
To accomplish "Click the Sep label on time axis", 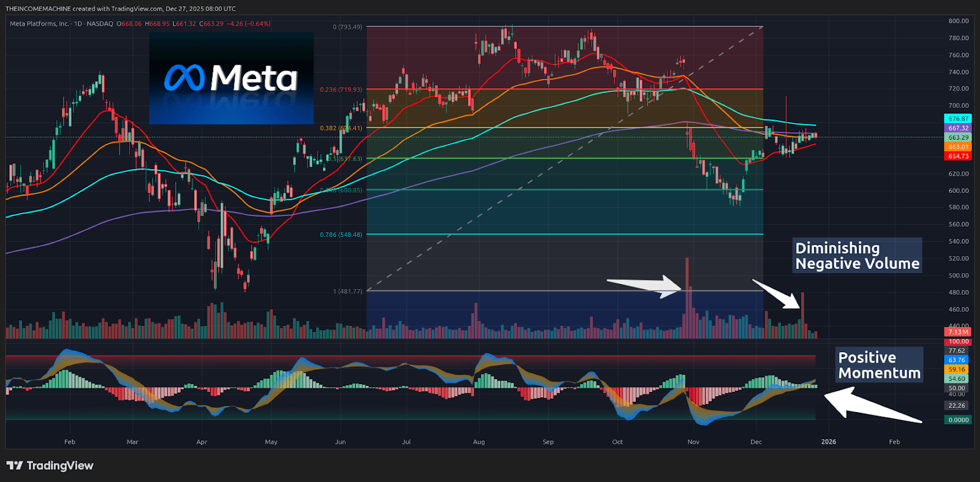I will coord(548,442).
